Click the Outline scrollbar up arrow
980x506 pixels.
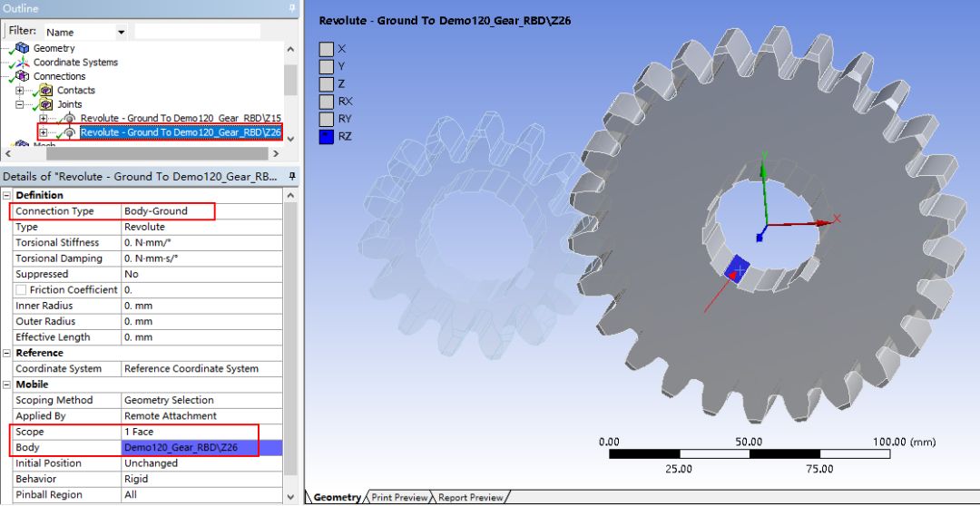[290, 49]
